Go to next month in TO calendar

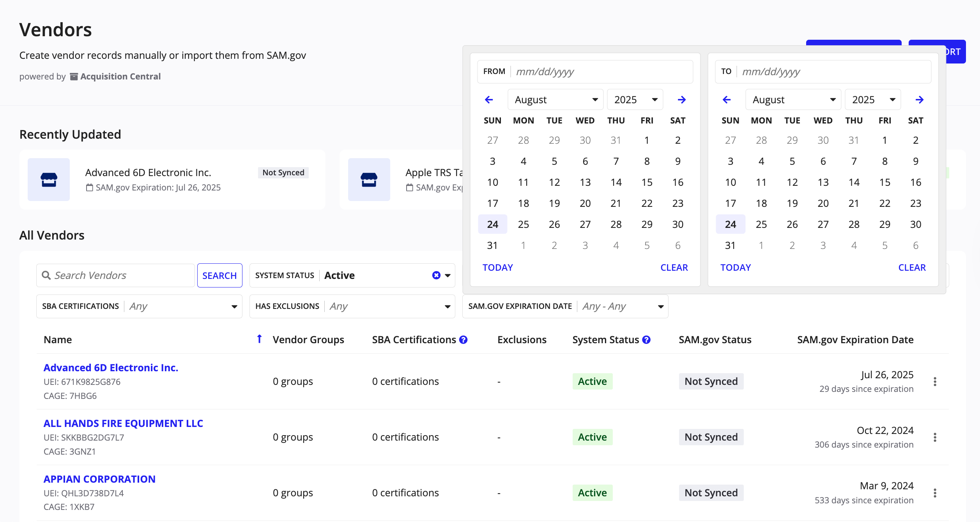pyautogui.click(x=919, y=100)
